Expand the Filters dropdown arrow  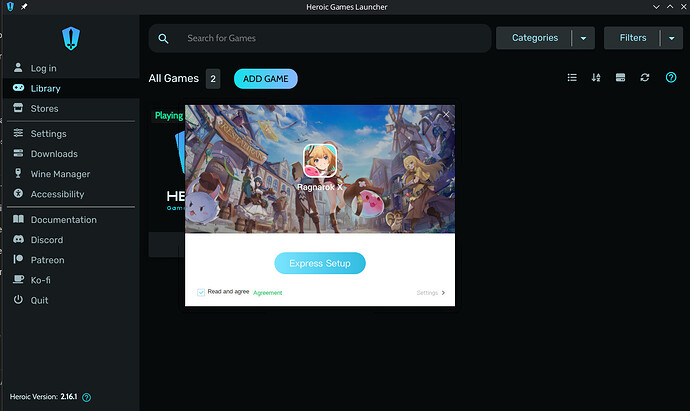click(x=672, y=38)
